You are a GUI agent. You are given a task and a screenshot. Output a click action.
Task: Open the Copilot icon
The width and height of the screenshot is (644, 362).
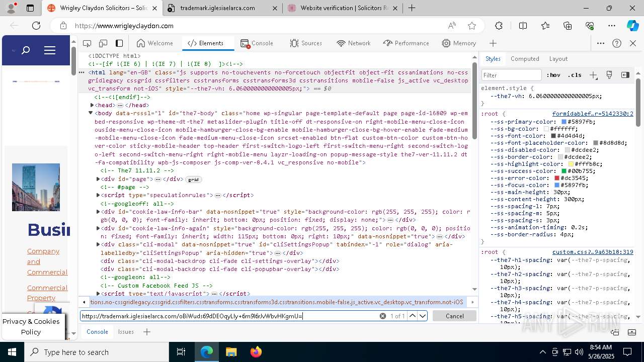[x=633, y=26]
